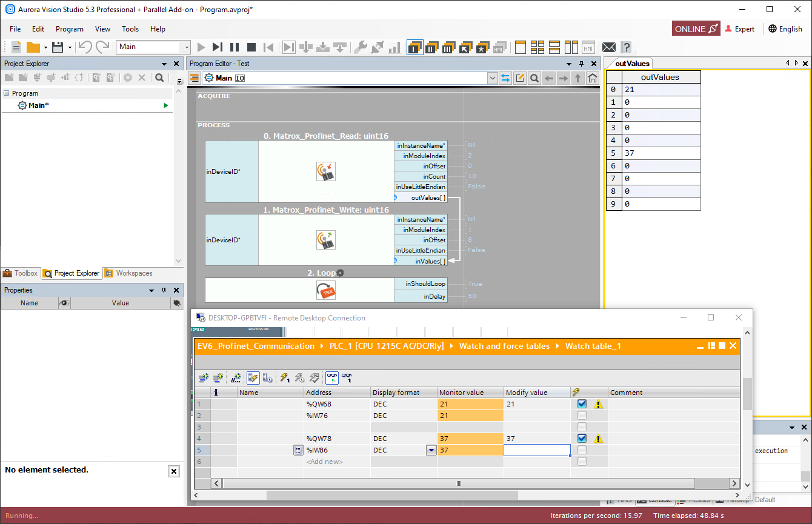Click the Matrox_Profinet_Read filter icon

(x=326, y=171)
